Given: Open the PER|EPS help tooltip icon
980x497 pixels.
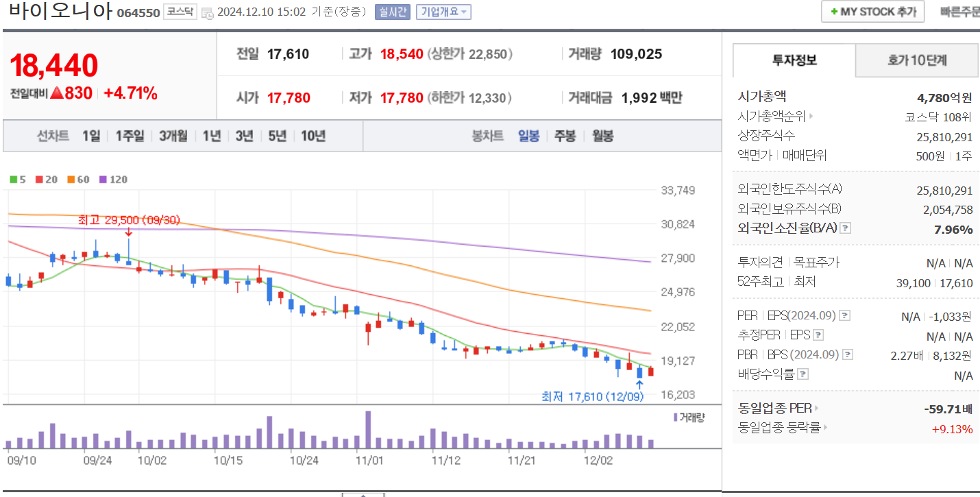Looking at the screenshot, I should click(845, 316).
